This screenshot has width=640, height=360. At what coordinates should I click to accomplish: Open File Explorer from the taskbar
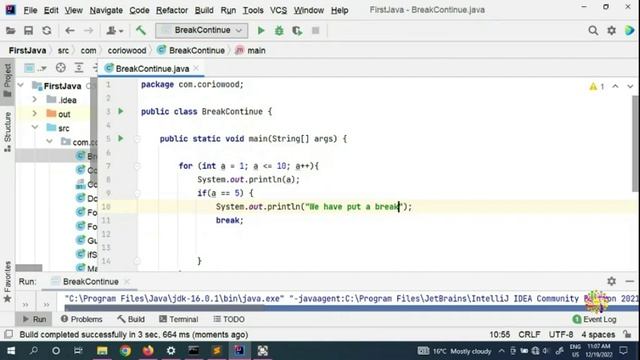102,351
